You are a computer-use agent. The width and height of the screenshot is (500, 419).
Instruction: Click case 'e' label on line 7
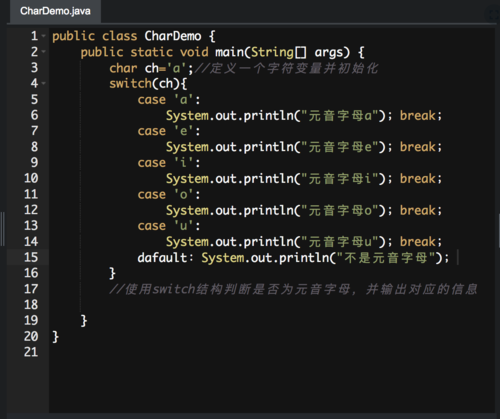(169, 131)
